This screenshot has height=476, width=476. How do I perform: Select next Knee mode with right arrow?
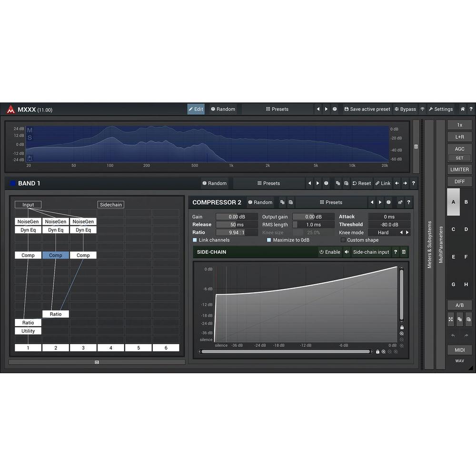click(x=407, y=233)
